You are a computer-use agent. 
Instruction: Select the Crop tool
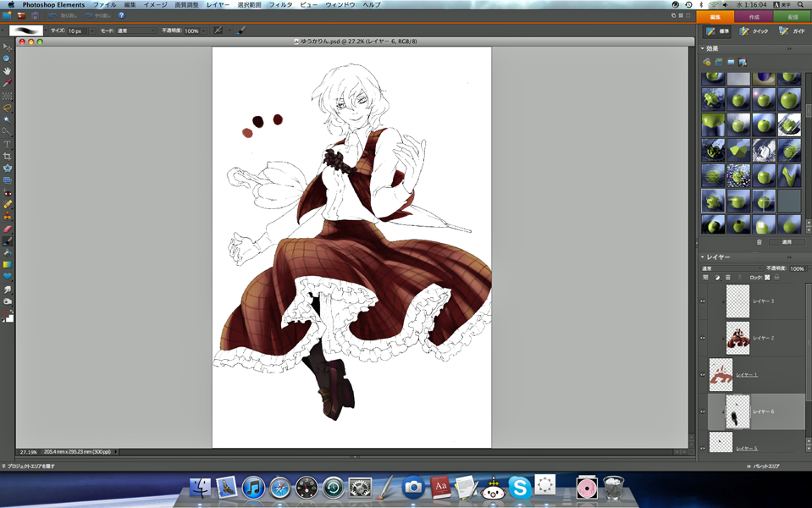pyautogui.click(x=8, y=156)
